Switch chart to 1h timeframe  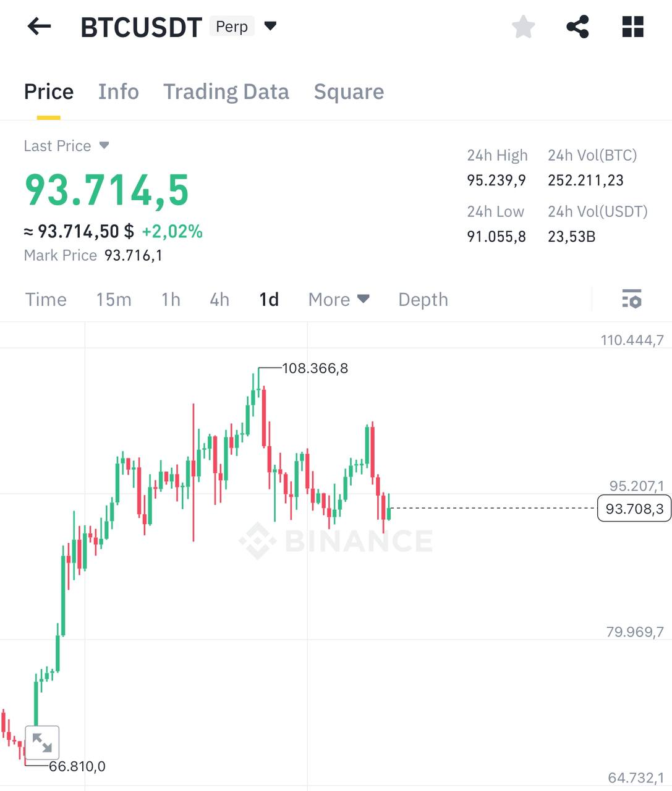pyautogui.click(x=171, y=300)
